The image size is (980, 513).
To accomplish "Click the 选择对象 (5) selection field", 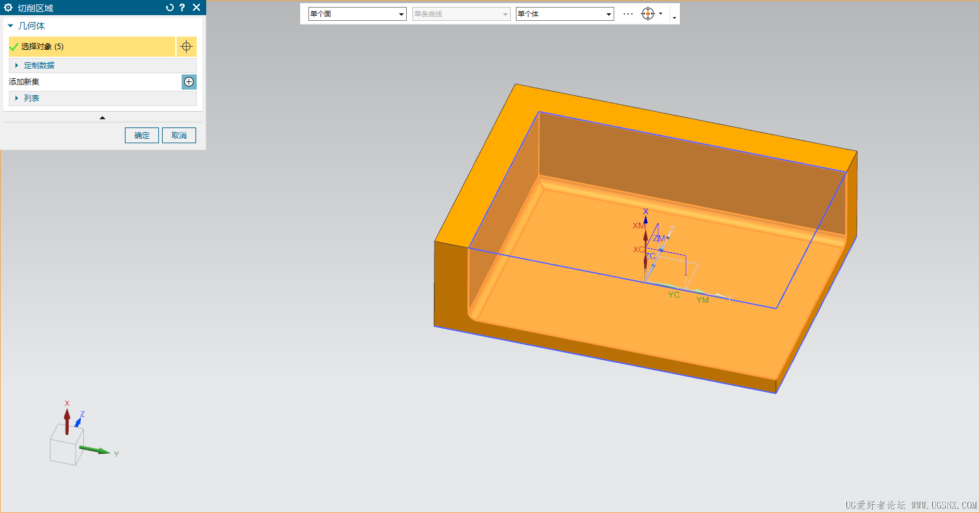I will pyautogui.click(x=92, y=47).
